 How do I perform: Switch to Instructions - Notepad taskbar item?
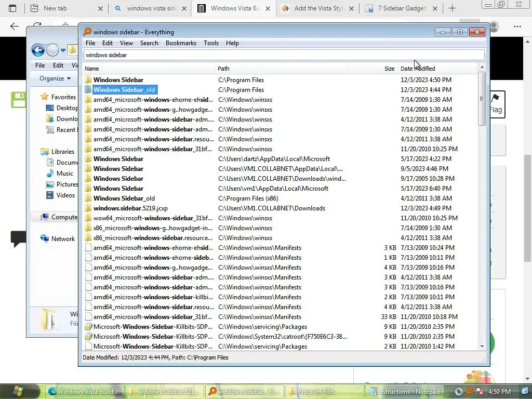point(404,392)
